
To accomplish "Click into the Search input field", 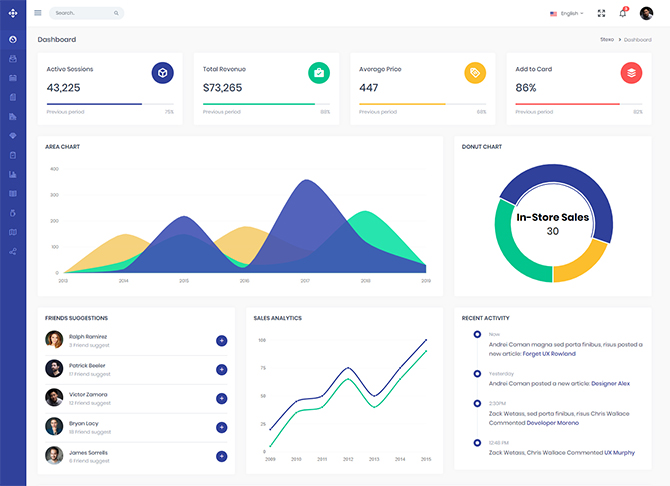I will click(x=84, y=13).
